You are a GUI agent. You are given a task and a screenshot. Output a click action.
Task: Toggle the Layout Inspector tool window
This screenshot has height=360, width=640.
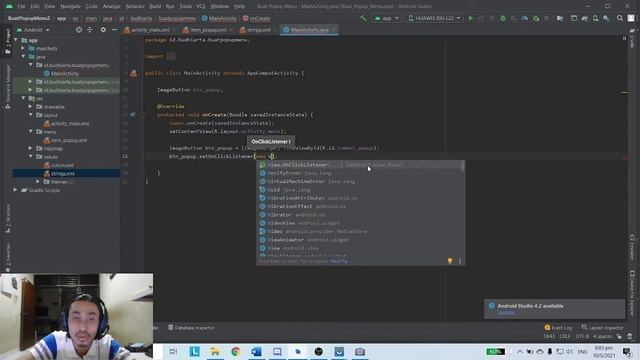[602, 327]
